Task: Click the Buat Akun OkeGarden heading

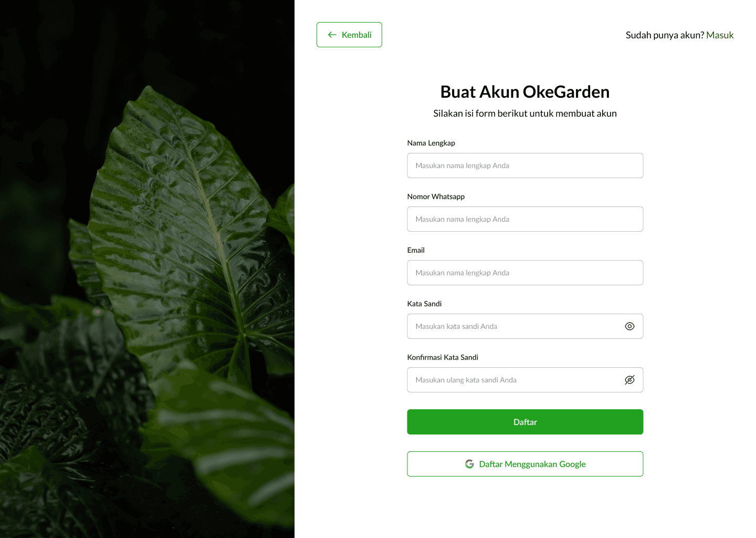Action: 525,92
